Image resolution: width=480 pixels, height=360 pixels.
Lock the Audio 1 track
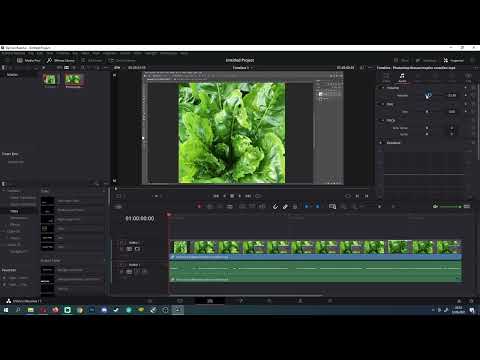click(122, 271)
